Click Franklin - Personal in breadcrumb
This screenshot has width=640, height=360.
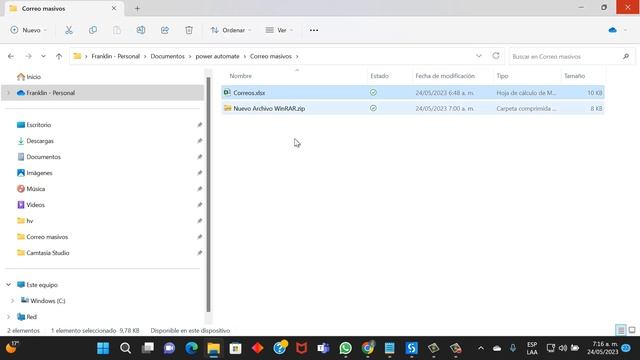(x=116, y=56)
